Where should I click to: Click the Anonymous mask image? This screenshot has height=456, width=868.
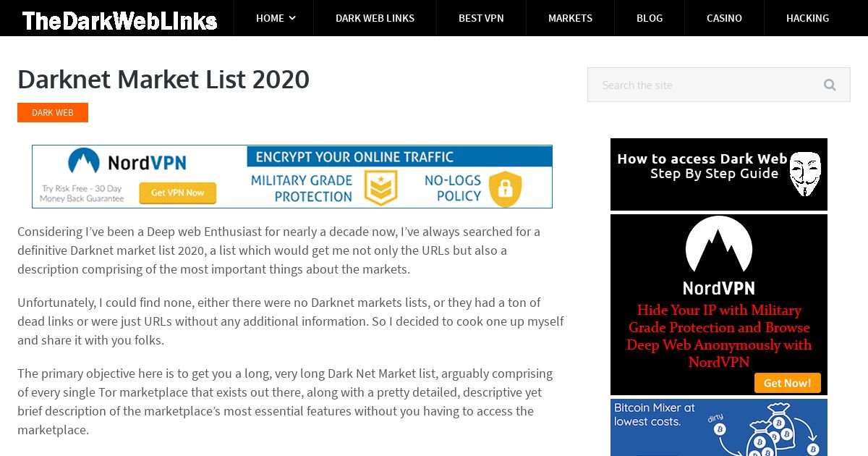pyautogui.click(x=804, y=174)
